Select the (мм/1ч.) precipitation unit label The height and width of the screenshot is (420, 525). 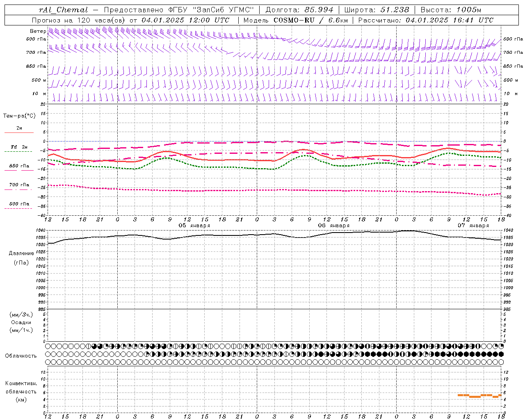pos(21,330)
